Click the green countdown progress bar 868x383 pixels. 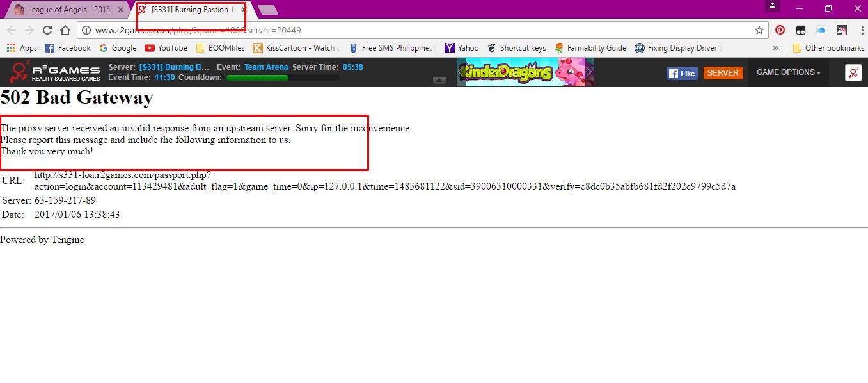click(x=282, y=77)
